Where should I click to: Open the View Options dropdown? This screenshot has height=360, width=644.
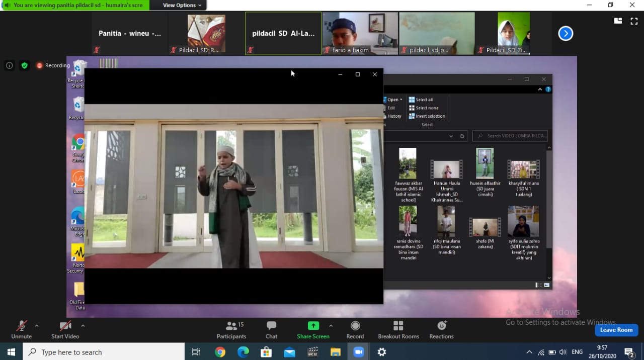182,5
